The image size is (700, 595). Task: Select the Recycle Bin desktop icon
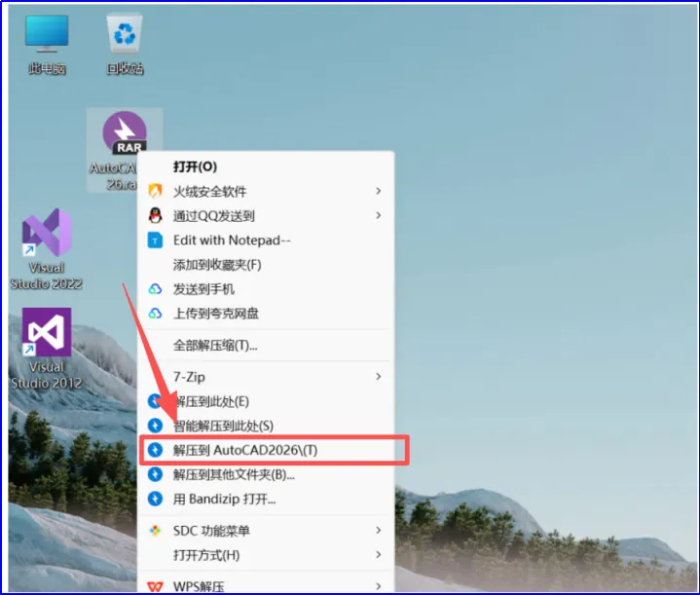click(125, 45)
